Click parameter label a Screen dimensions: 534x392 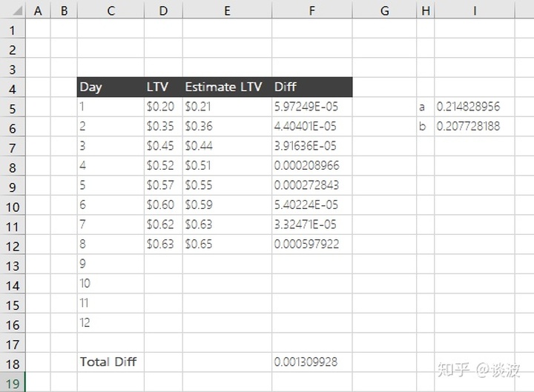(426, 107)
